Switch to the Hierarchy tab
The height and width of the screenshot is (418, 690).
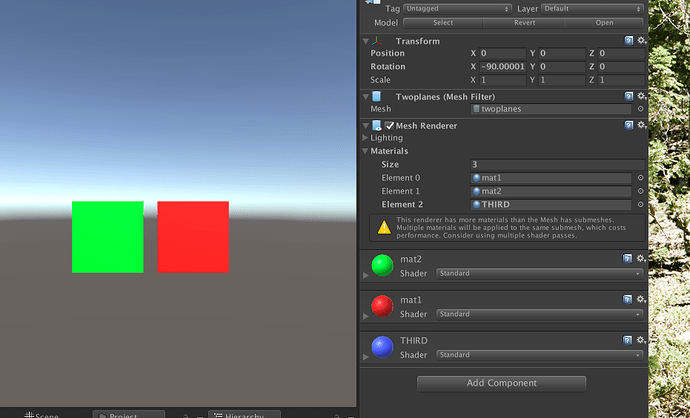(244, 414)
